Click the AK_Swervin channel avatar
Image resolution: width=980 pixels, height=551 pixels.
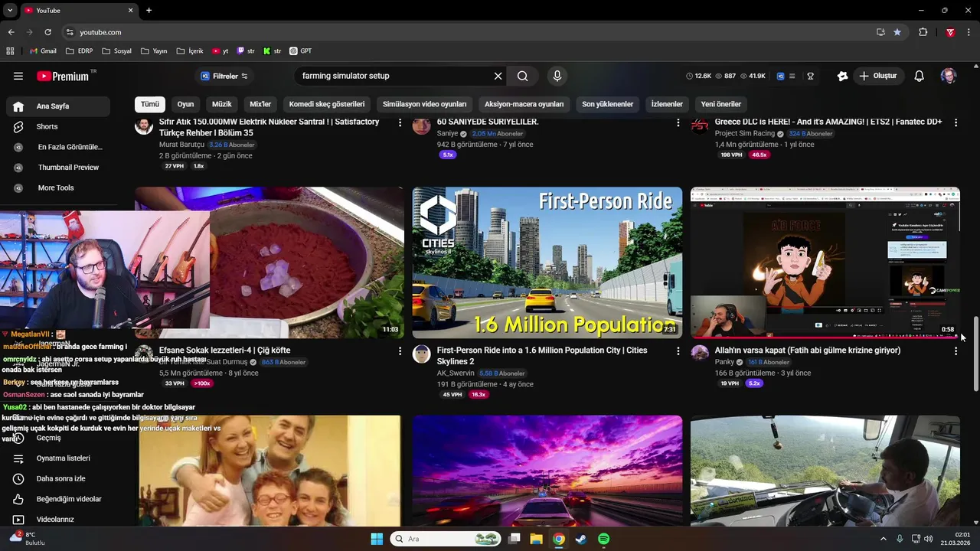(422, 354)
